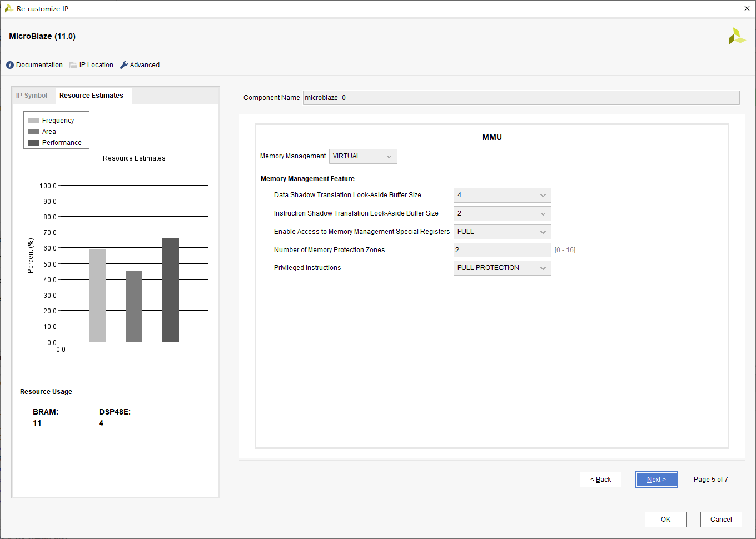Click the '[0 - 16]' range hint
This screenshot has height=539, width=756.
pos(565,250)
